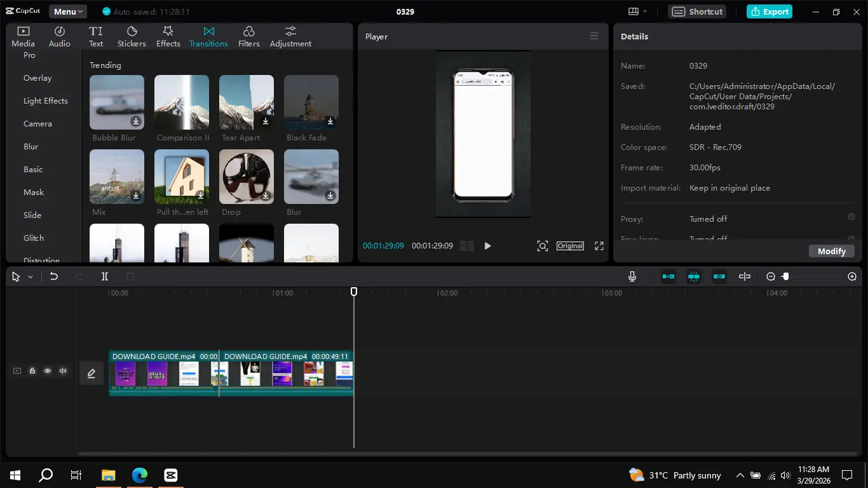
Task: Open Microsoft Edge from taskbar
Action: [x=140, y=475]
